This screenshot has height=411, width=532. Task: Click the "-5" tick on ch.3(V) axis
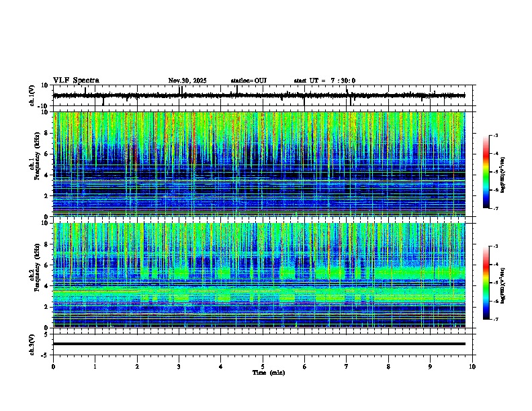tap(45, 355)
